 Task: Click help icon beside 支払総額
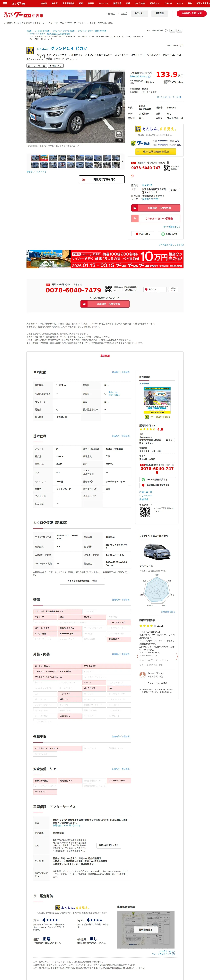(151, 73)
